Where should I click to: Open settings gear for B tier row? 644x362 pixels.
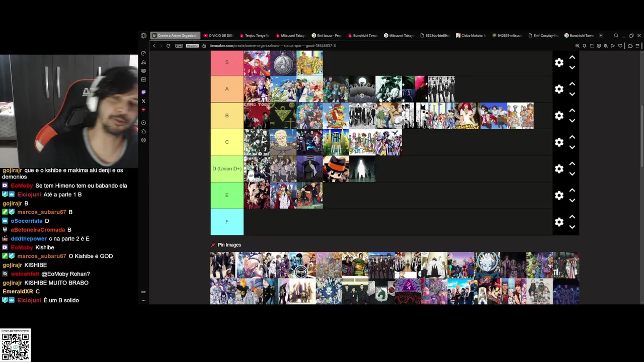click(559, 116)
